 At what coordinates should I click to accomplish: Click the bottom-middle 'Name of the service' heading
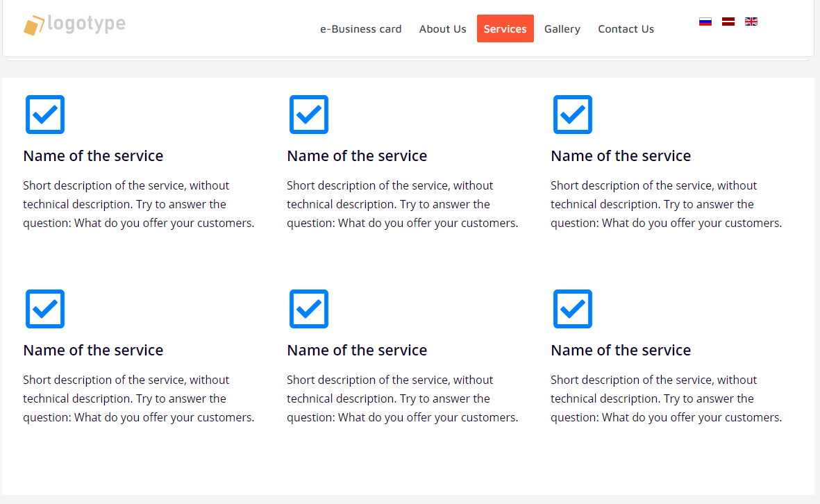click(x=357, y=351)
